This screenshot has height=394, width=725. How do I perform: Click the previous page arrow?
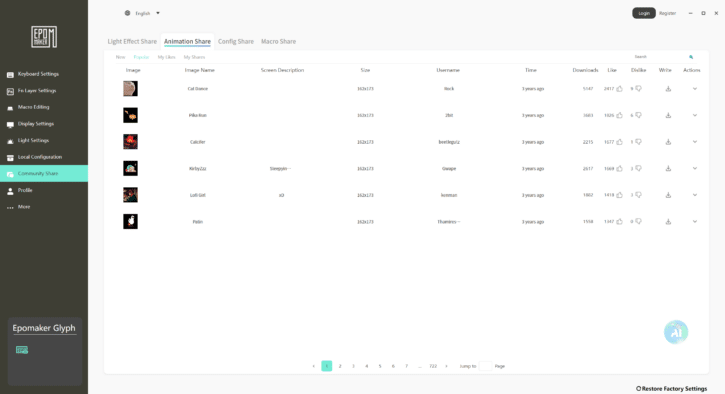313,366
